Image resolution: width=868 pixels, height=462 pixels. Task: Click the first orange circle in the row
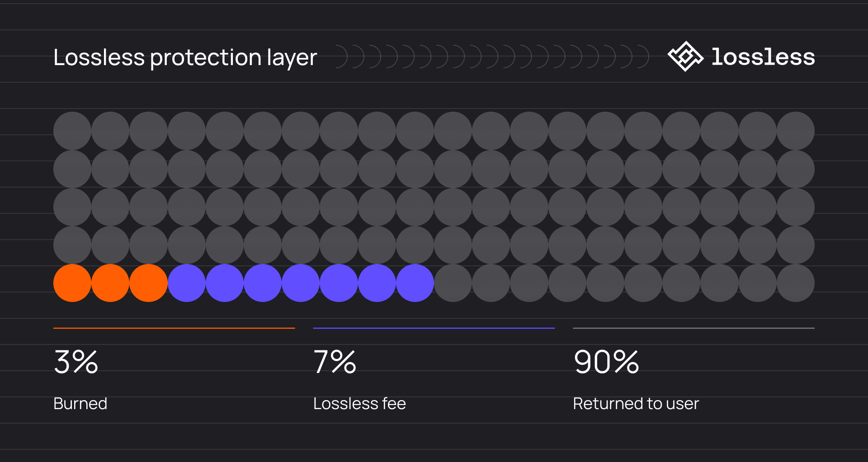(x=72, y=283)
